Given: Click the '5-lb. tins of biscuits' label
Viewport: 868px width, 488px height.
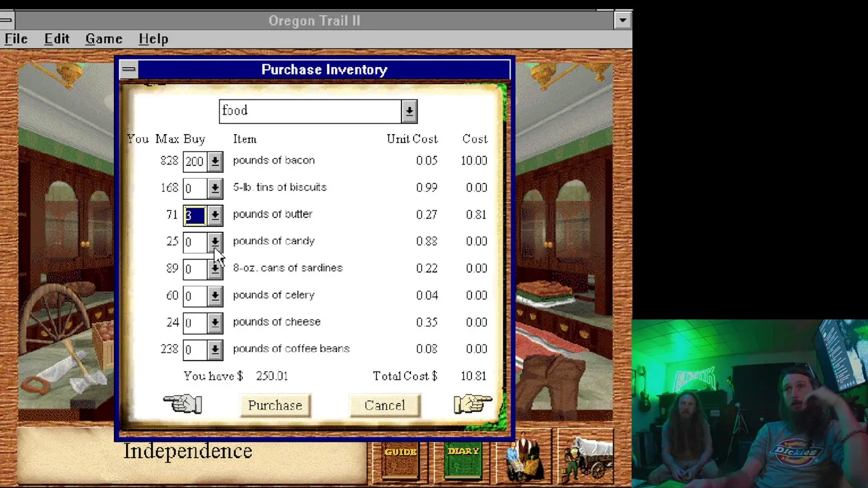Looking at the screenshot, I should [279, 187].
